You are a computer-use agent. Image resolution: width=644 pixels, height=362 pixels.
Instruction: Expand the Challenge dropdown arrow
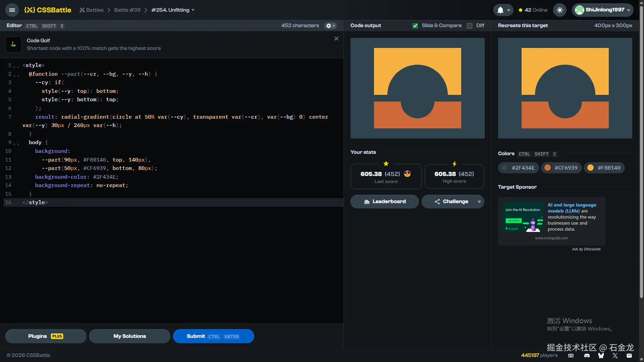479,202
